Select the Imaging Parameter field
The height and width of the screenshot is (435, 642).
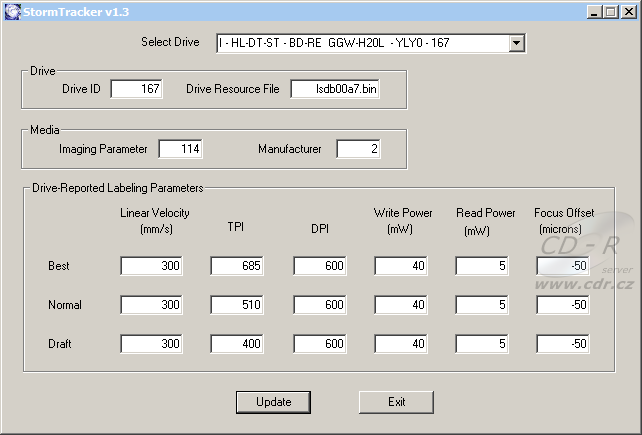pyautogui.click(x=180, y=149)
